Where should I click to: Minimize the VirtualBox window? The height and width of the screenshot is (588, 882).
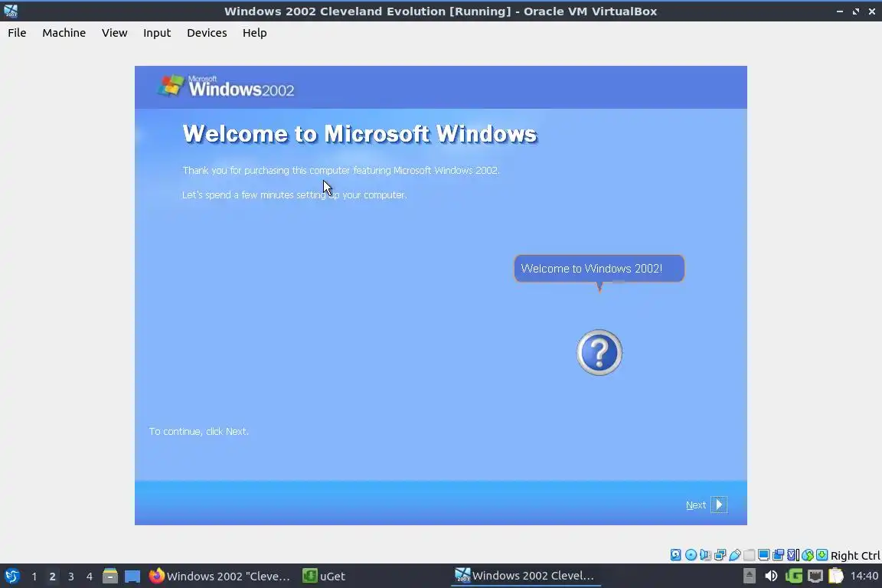pyautogui.click(x=839, y=11)
